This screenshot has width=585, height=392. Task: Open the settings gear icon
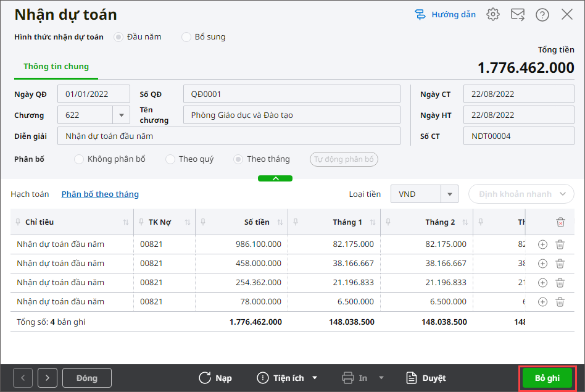click(492, 15)
